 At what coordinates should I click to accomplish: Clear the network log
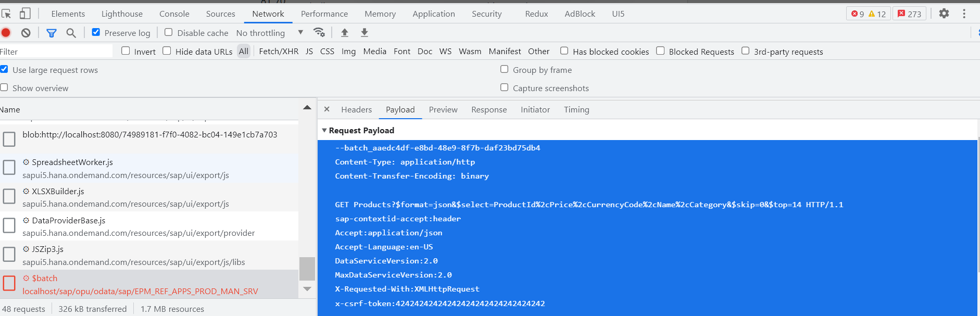pos(26,33)
